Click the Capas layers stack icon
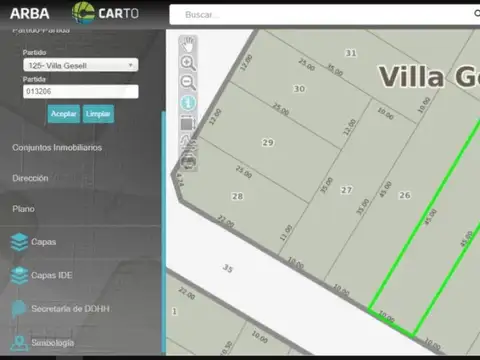Image resolution: width=480 pixels, height=360 pixels. [x=19, y=242]
